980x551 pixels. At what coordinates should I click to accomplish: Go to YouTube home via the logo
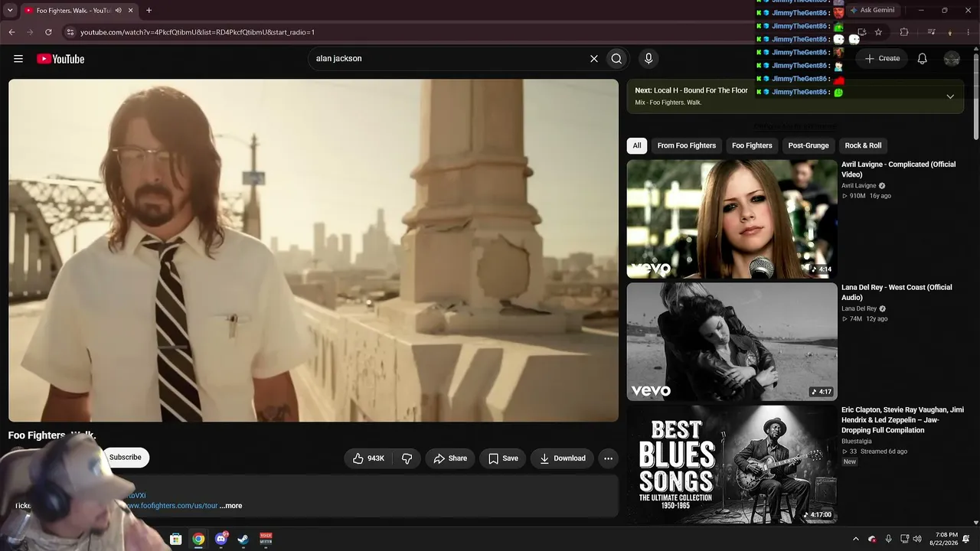pos(60,59)
